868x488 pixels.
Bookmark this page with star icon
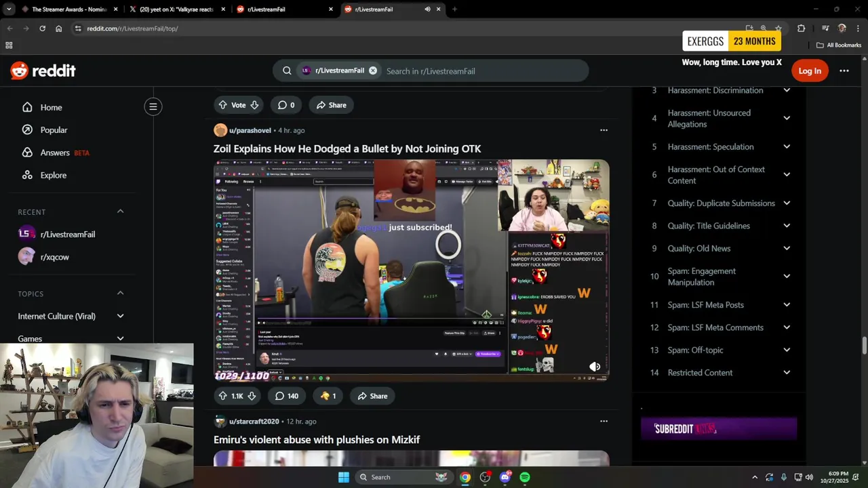point(778,28)
